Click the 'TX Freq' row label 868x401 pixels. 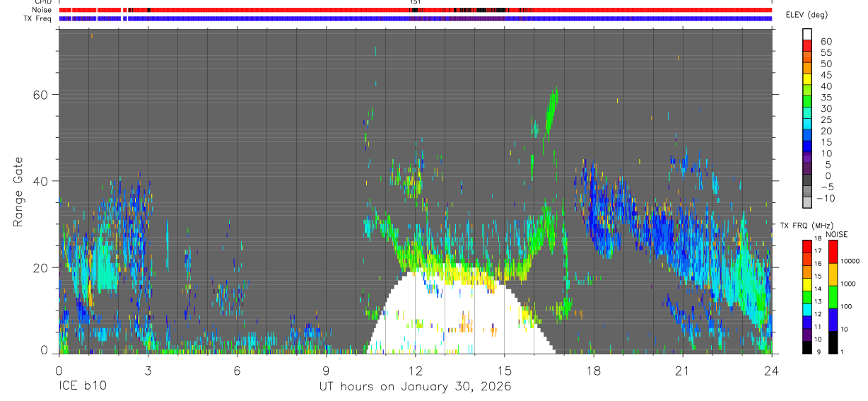(x=39, y=18)
